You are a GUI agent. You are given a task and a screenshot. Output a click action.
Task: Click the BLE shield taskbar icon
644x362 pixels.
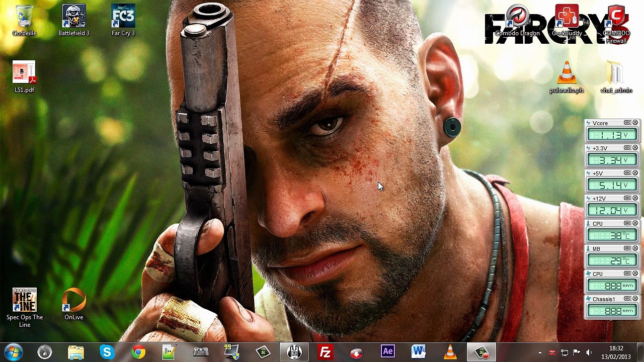pyautogui.click(x=294, y=352)
